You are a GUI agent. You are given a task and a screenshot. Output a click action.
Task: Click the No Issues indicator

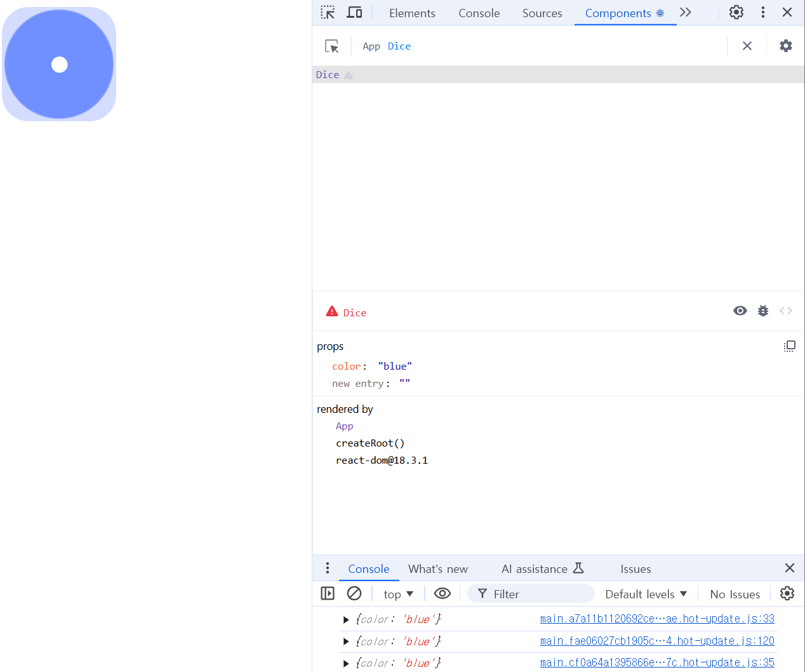735,595
